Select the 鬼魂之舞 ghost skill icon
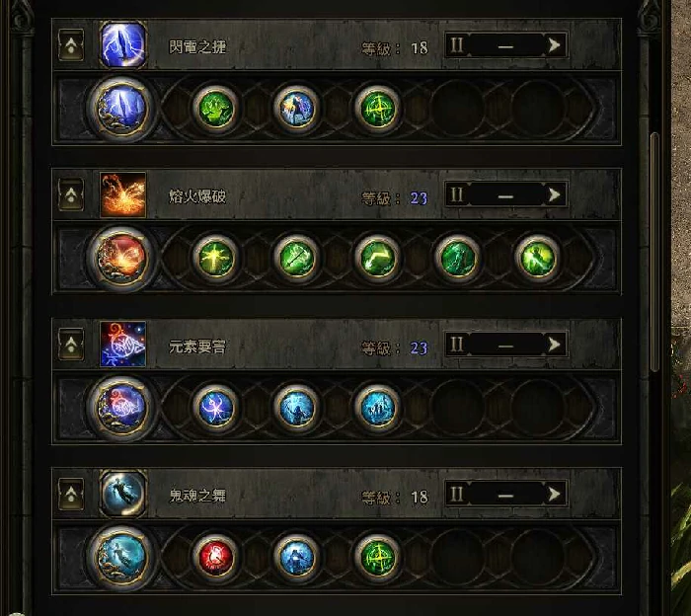 pos(123,494)
